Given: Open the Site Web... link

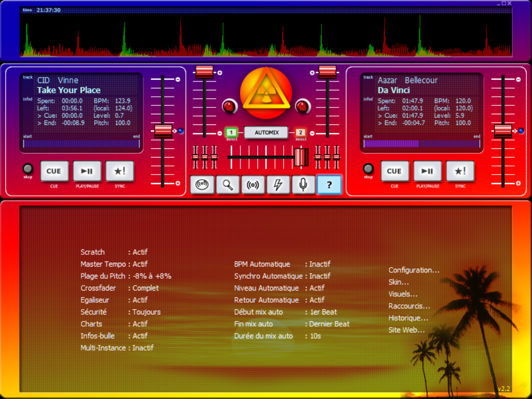Looking at the screenshot, I should pos(406,330).
